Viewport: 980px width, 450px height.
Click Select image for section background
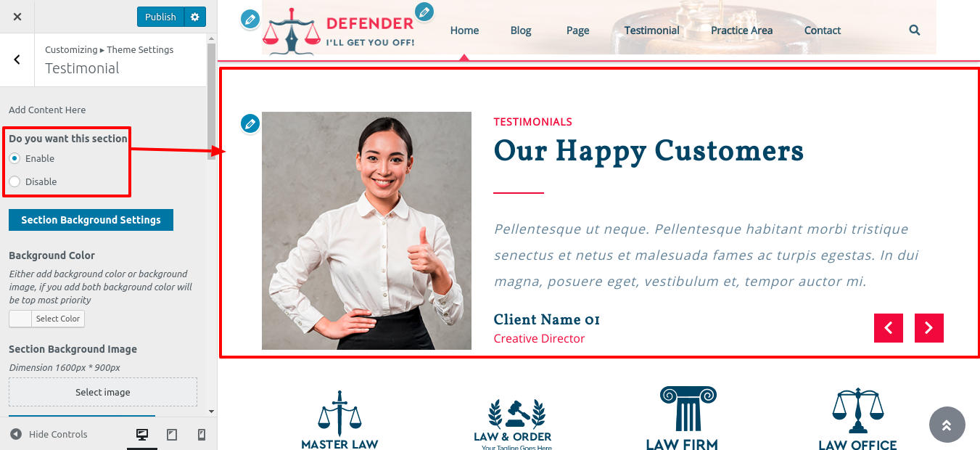(x=103, y=392)
